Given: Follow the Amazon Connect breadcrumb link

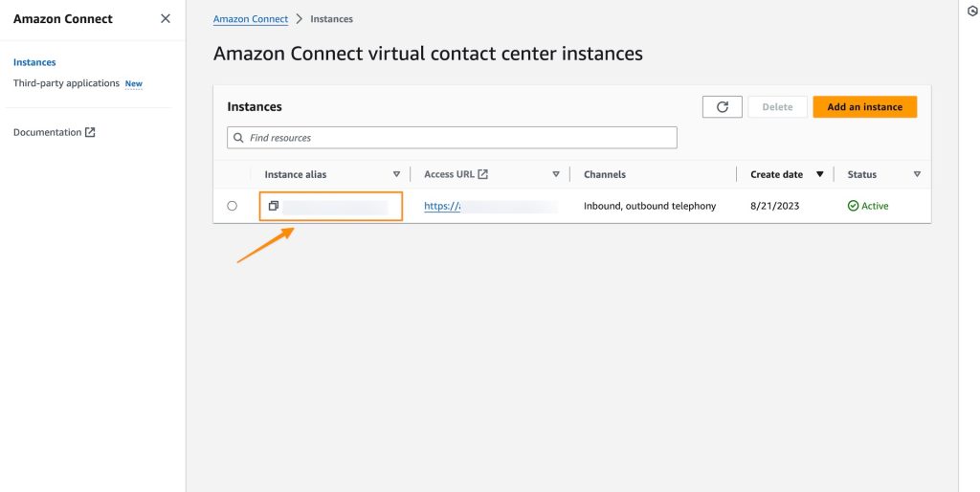Looking at the screenshot, I should [250, 19].
